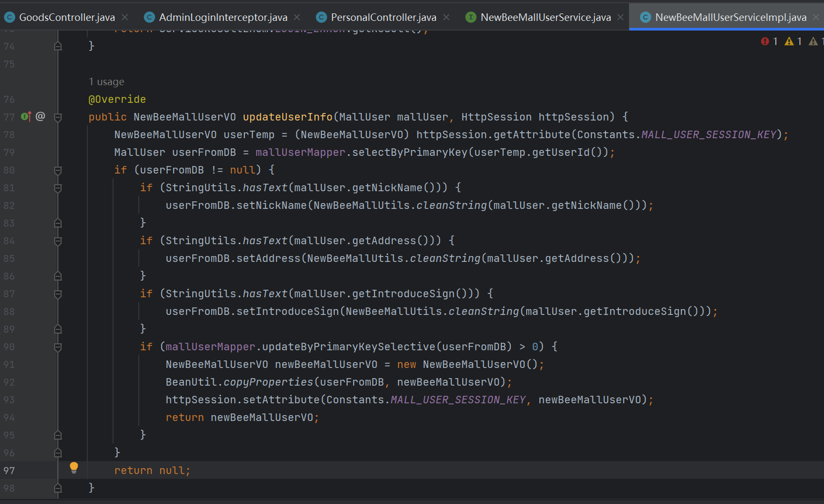Screen dimensions: 824x504
Task: Click MALL_USER_SESSION_KEY on line 78
Action: coord(709,134)
